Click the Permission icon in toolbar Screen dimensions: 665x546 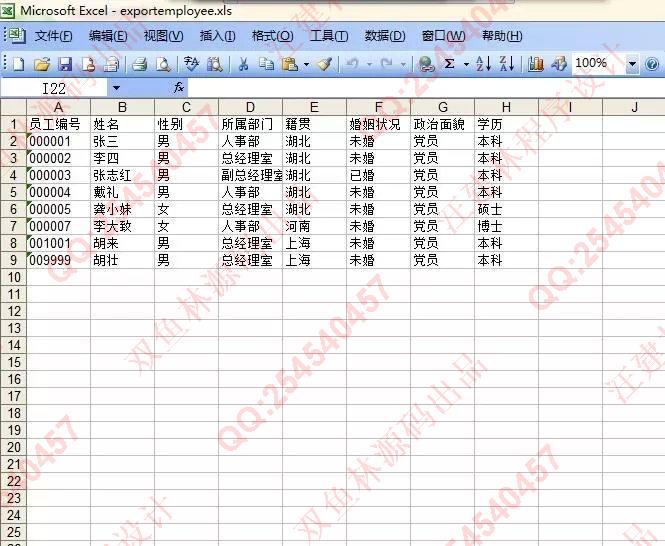(88, 64)
